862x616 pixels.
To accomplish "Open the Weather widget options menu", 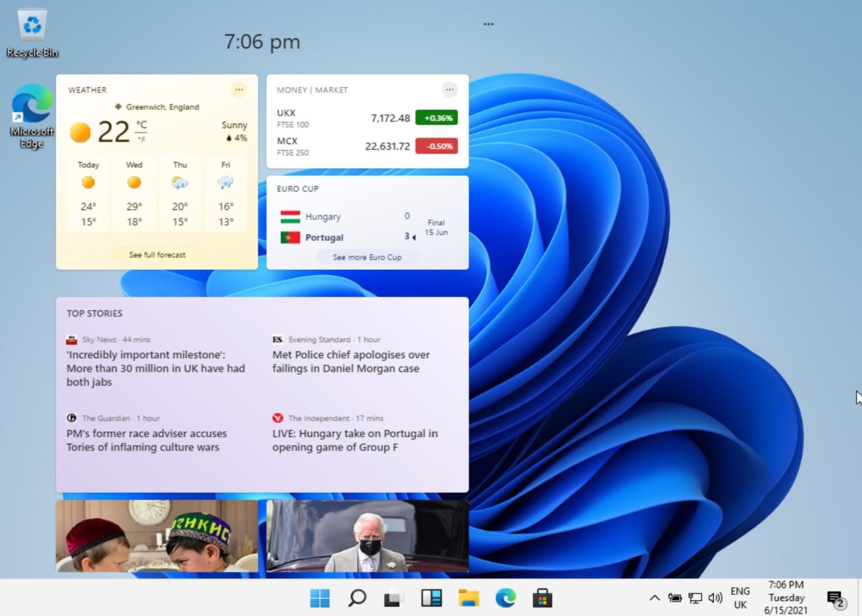I will 239,90.
